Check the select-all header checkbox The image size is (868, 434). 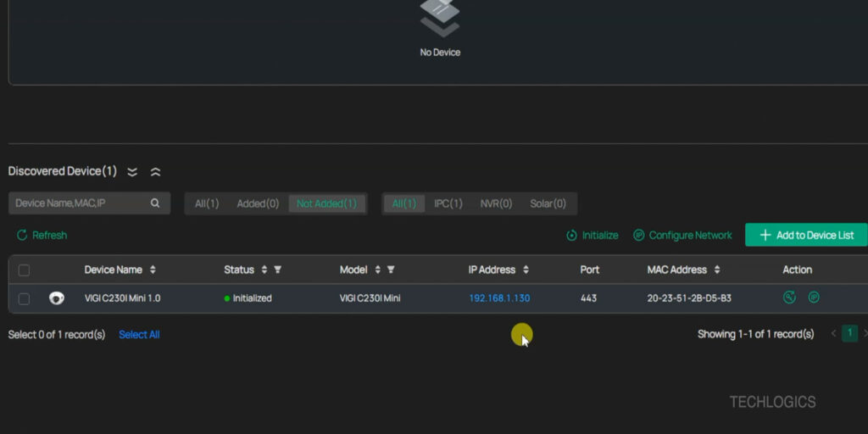pos(24,270)
